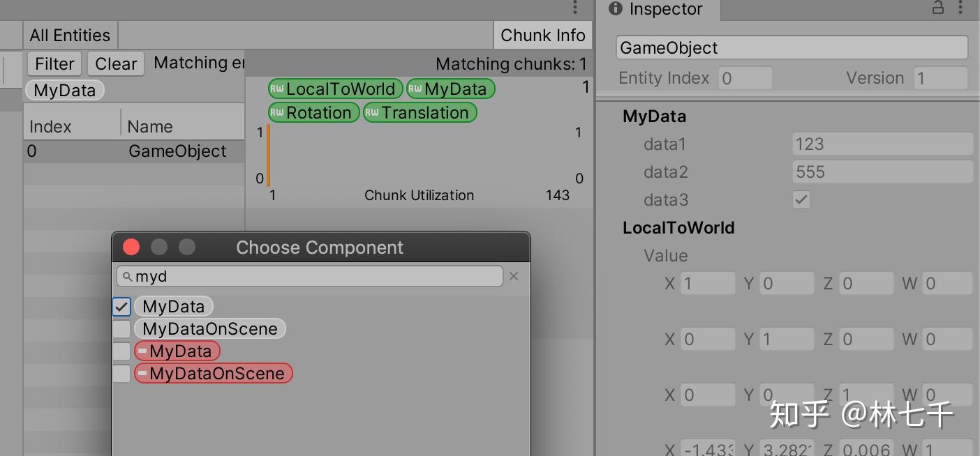Click the info icon next to Inspector title
The width and height of the screenshot is (980, 456).
tap(614, 9)
